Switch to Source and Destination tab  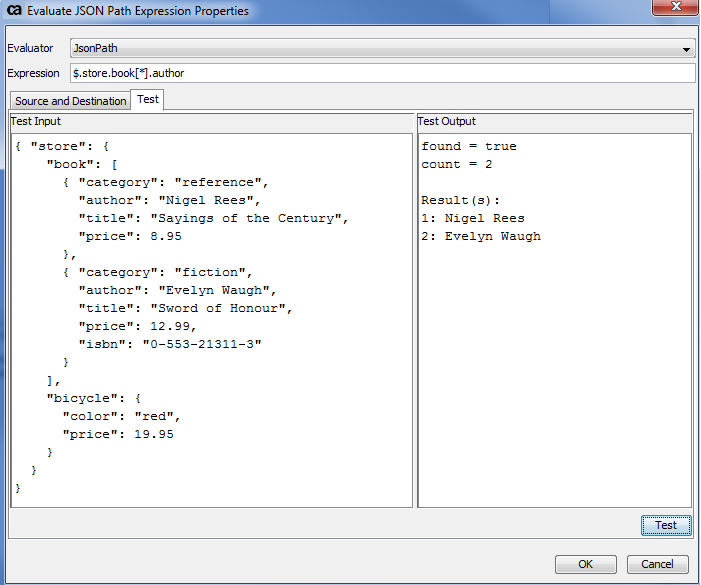point(70,101)
